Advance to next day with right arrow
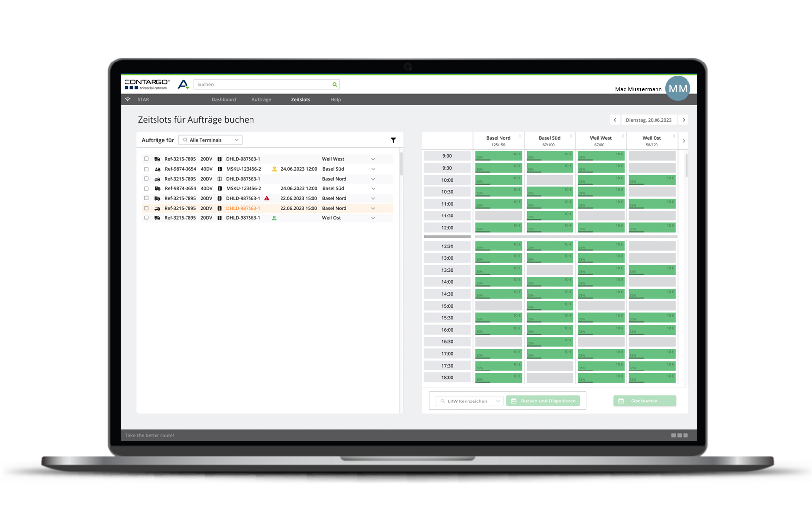812x524 pixels. coord(684,120)
